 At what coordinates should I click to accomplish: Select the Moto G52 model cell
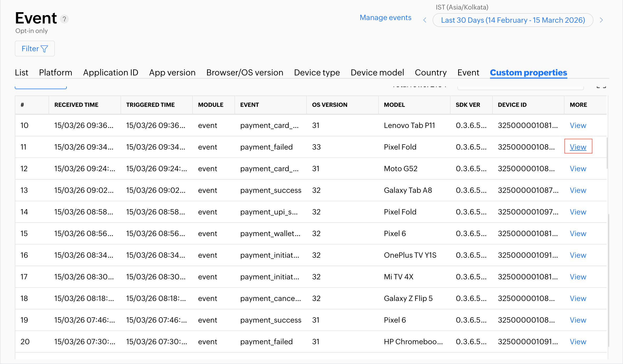[400, 169]
